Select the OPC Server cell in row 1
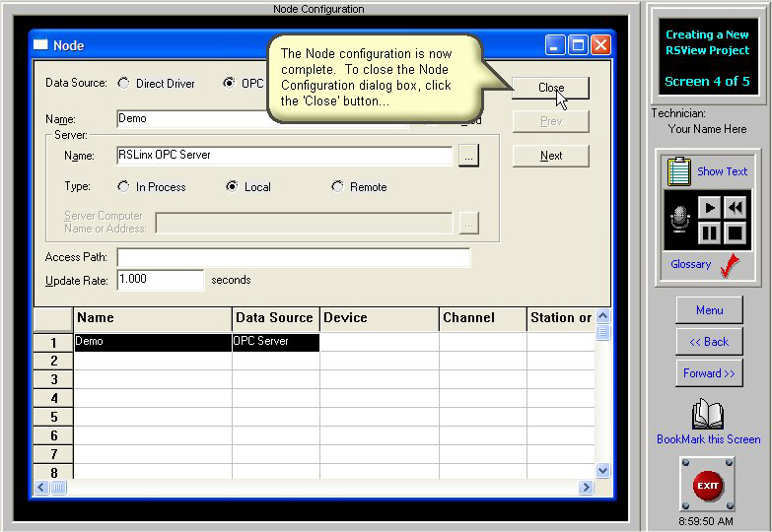 (276, 342)
